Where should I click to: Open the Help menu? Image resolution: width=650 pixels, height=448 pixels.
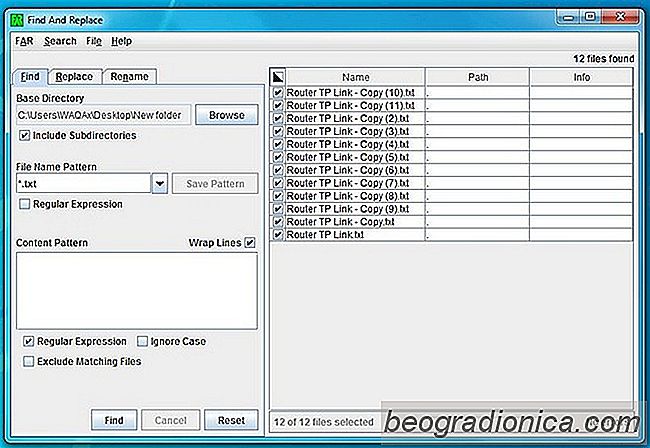coord(121,41)
